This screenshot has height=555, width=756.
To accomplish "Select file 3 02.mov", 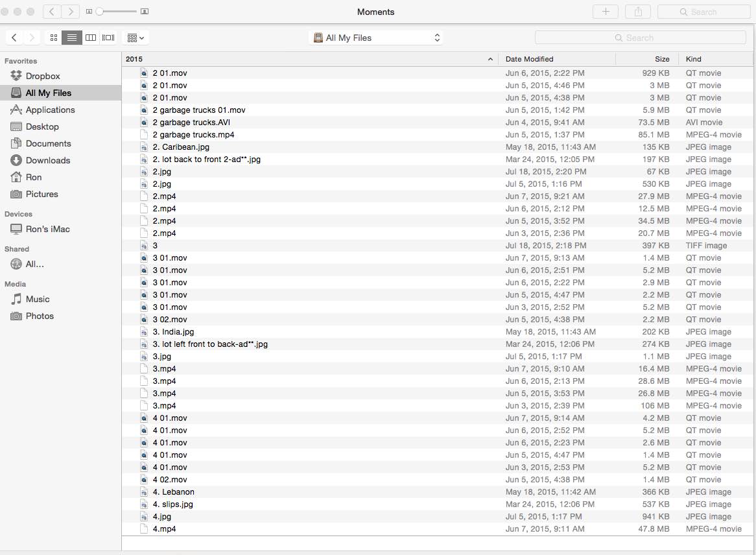I will (x=437, y=320).
